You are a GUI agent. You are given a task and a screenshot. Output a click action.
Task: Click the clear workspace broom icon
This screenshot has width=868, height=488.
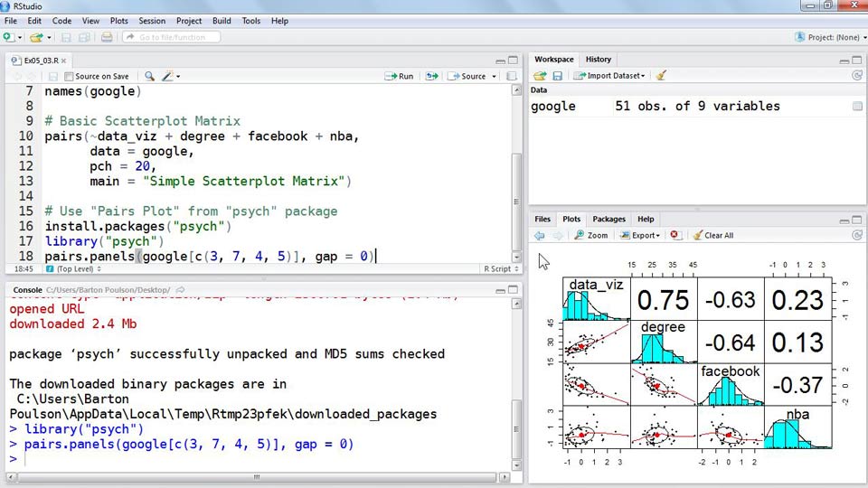click(x=661, y=75)
